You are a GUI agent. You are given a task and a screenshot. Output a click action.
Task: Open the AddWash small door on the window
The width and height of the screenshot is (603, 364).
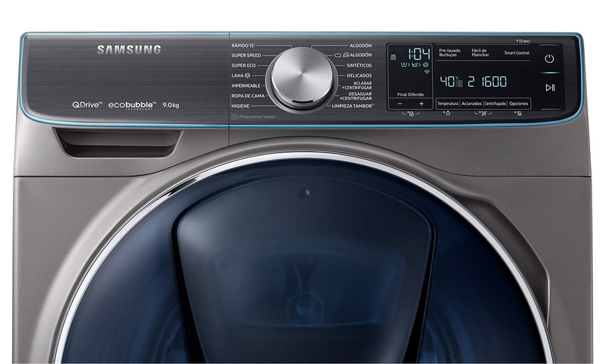pyautogui.click(x=305, y=269)
